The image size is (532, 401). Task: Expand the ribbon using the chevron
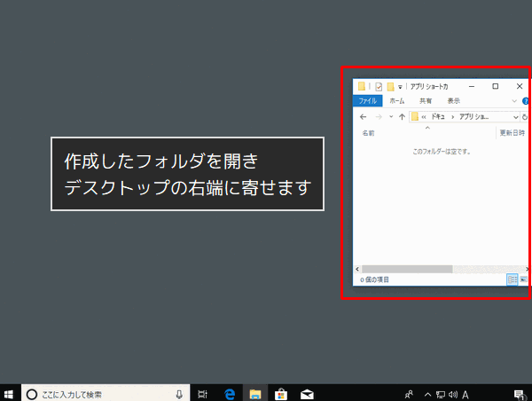coord(514,101)
